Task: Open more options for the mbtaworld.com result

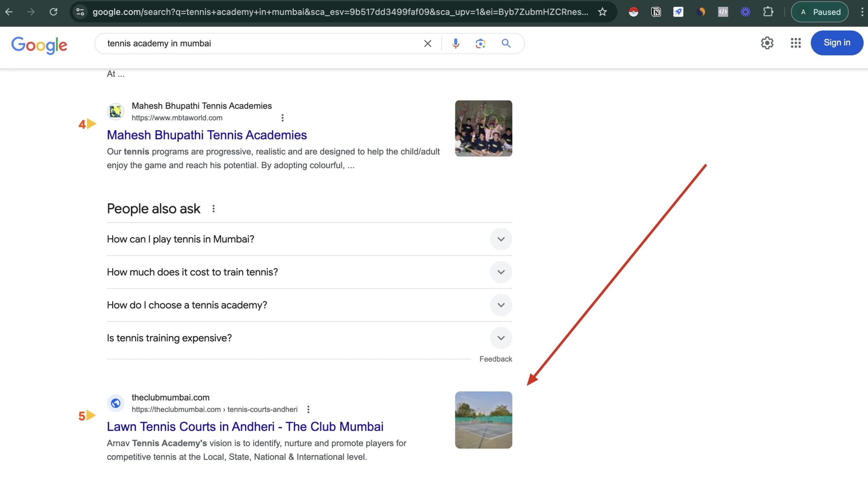Action: 282,118
